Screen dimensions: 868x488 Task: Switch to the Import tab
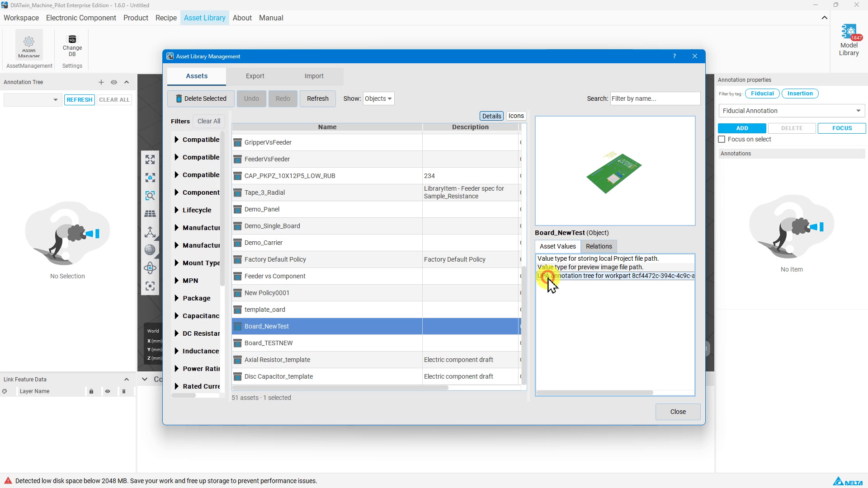point(314,76)
